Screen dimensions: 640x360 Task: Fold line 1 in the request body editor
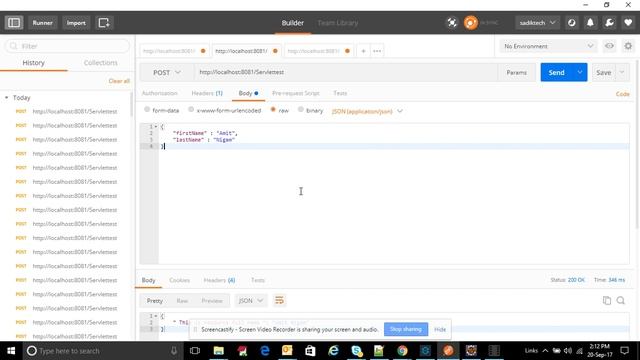[x=156, y=127]
